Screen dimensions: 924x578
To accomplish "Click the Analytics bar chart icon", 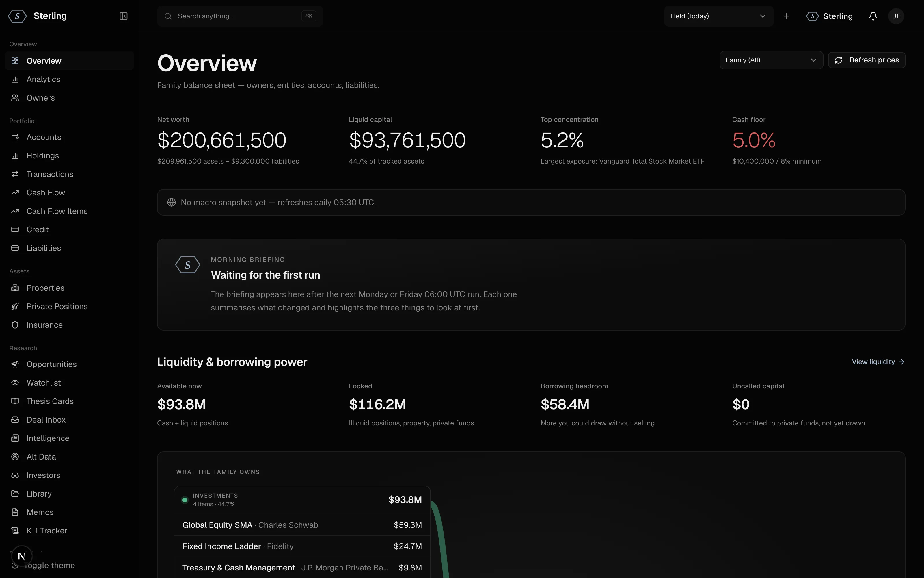I will coord(15,79).
